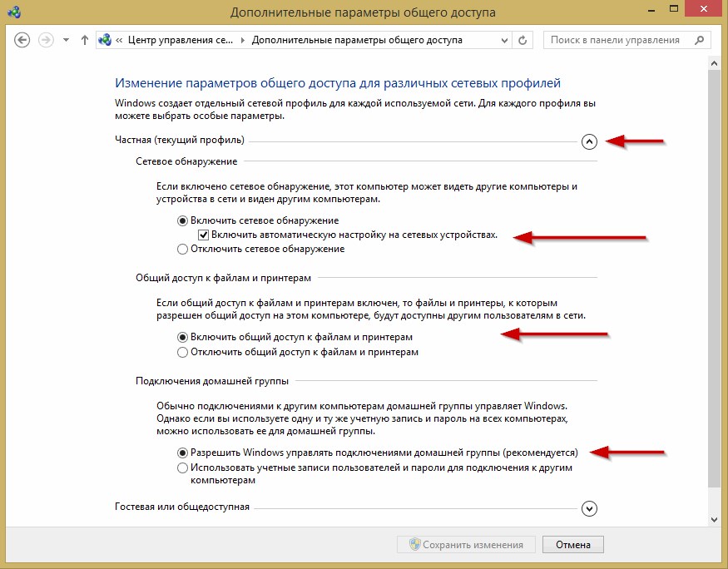This screenshot has height=569, width=728.
Task: Select "Отключить сетевое обнаружение" radio button
Action: click(183, 250)
